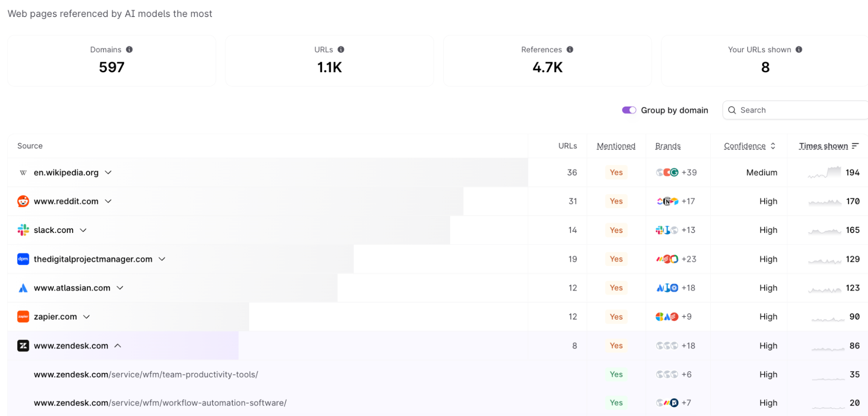Click the Zapier logo icon

pos(23,316)
